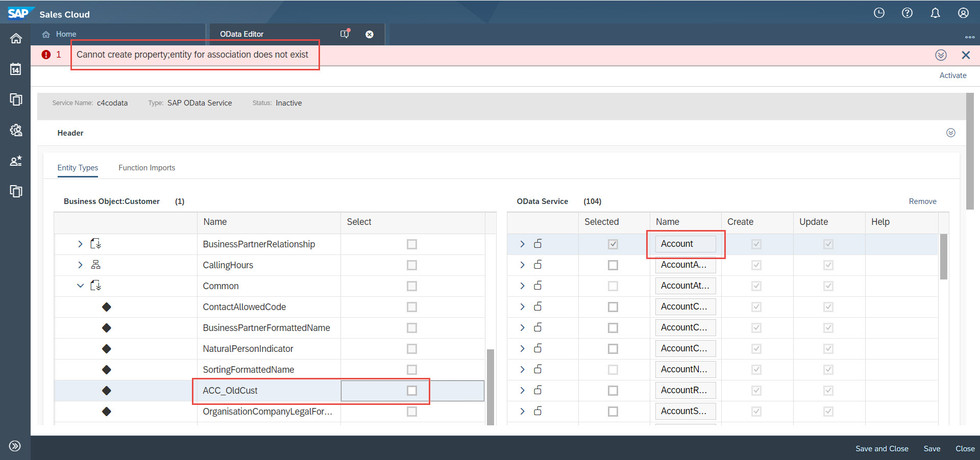Collapse the Header section
The image size is (980, 460).
click(950, 133)
